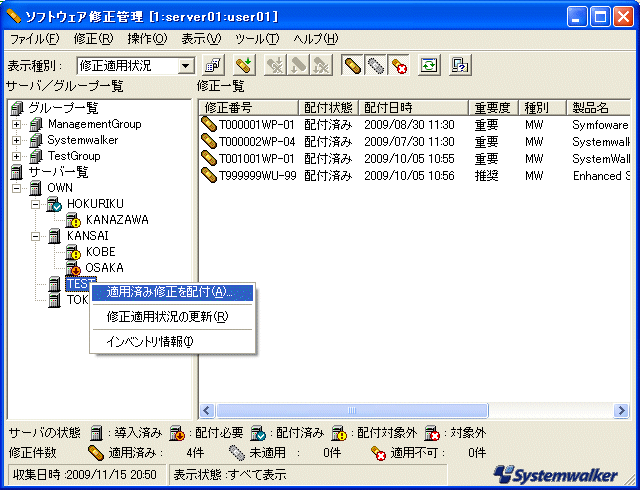Click the patch icon for T000001WP-01
This screenshot has height=490, width=640.
(209, 124)
